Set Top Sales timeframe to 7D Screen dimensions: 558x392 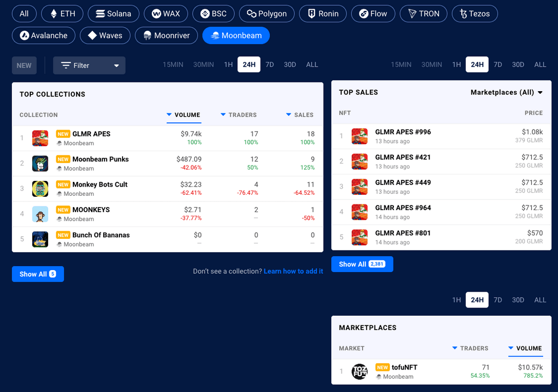point(498,65)
